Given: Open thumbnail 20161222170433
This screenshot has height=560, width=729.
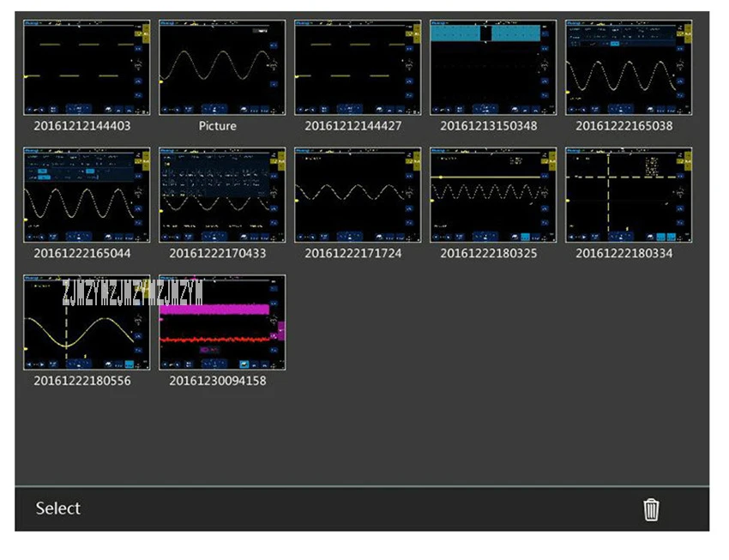Looking at the screenshot, I should coord(222,195).
